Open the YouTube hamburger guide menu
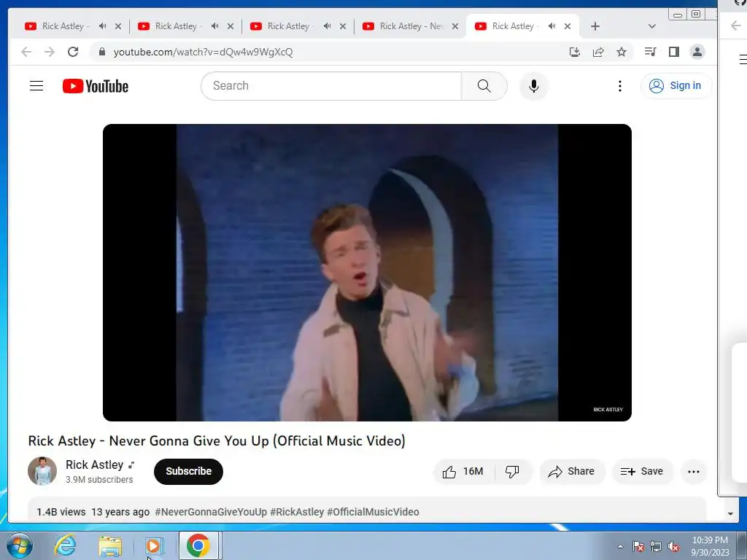Image resolution: width=747 pixels, height=560 pixels. (x=36, y=86)
